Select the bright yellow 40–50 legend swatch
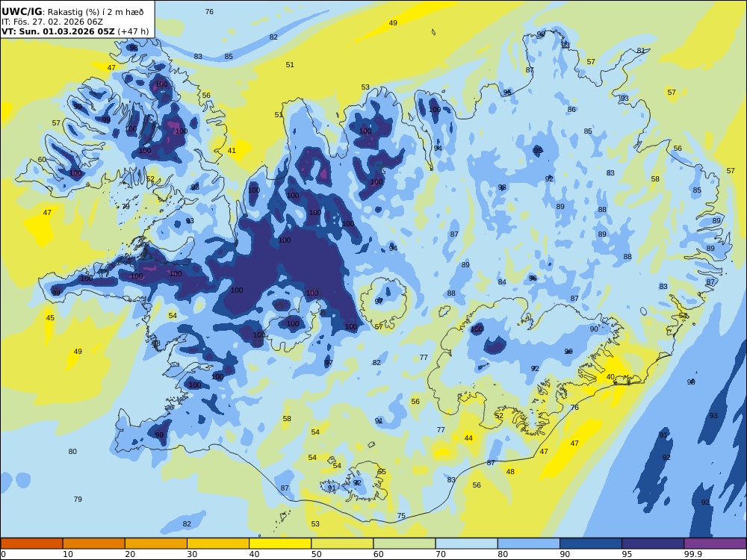This screenshot has width=747, height=560. tap(280, 544)
